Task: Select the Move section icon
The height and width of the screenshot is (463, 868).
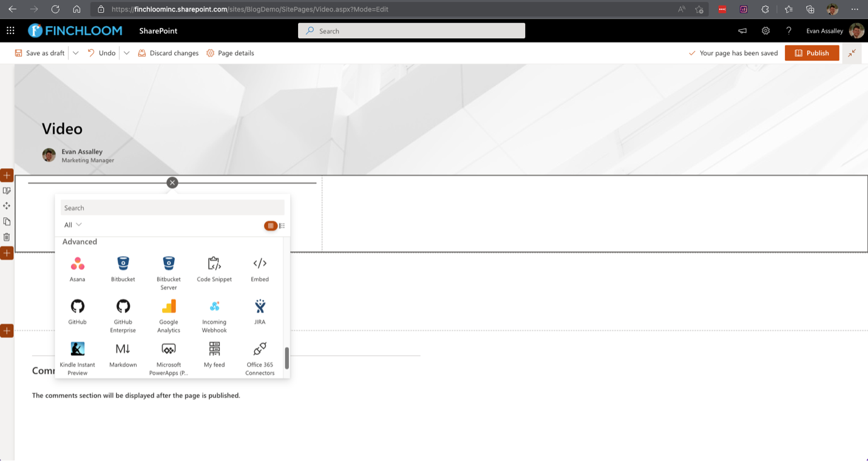Action: [7, 206]
